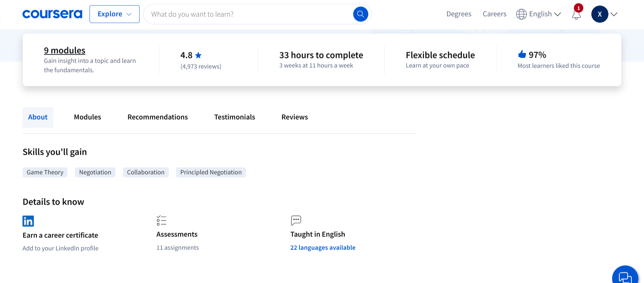The height and width of the screenshot is (283, 644).
Task: Open the notifications bell
Action: click(x=576, y=15)
